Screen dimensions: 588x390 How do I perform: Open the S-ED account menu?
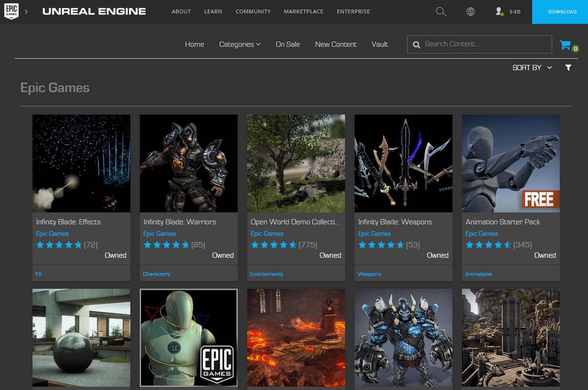click(x=515, y=11)
